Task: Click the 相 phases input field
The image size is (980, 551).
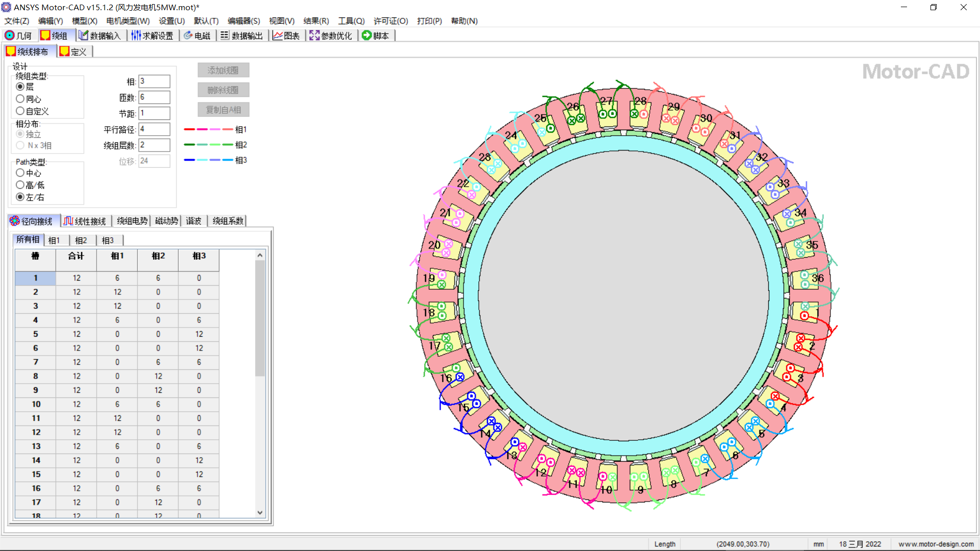Action: coord(154,82)
